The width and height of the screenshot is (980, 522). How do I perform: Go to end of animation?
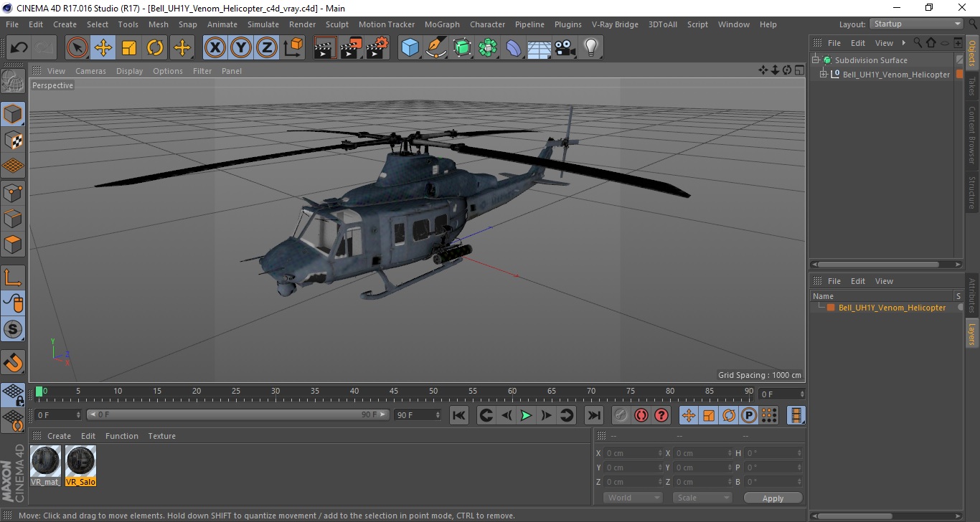coord(593,415)
